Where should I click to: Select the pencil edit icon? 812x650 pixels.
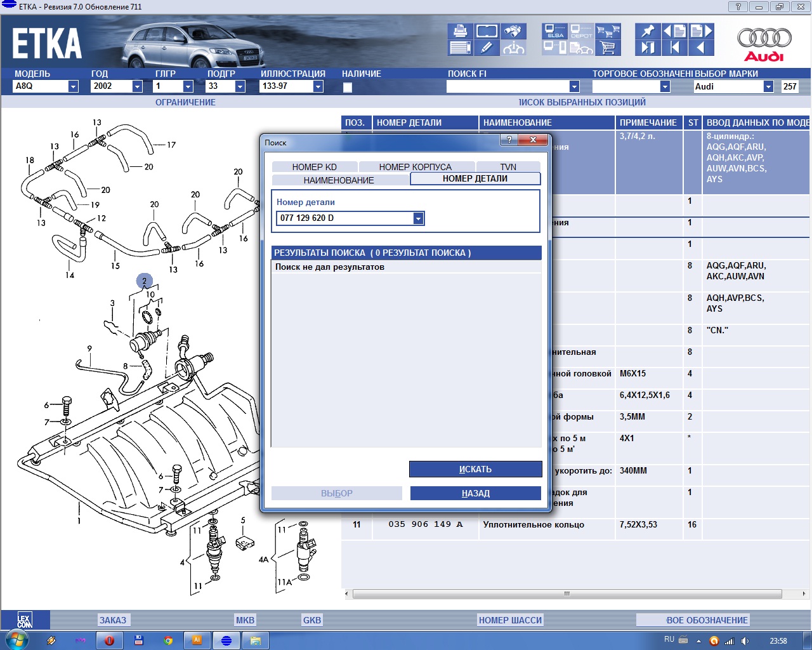487,48
